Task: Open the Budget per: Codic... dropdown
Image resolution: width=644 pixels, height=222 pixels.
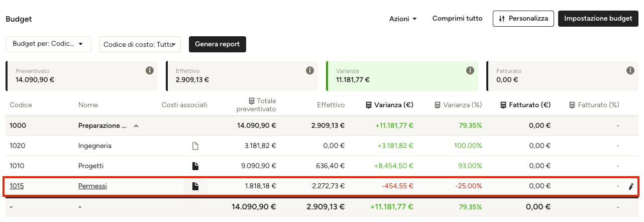Action: (48, 44)
